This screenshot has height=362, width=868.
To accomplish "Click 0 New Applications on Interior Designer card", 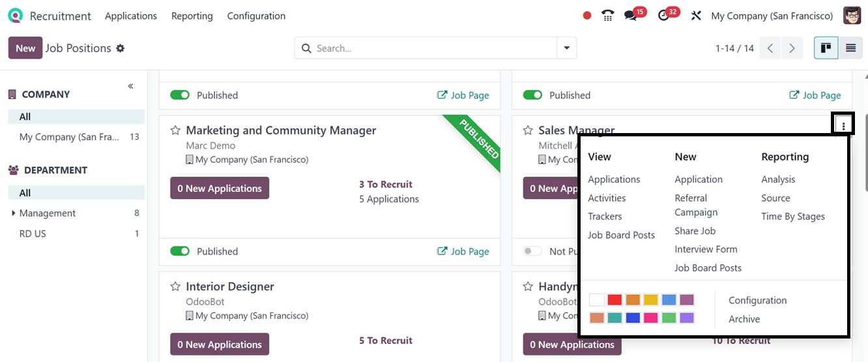I will [220, 344].
